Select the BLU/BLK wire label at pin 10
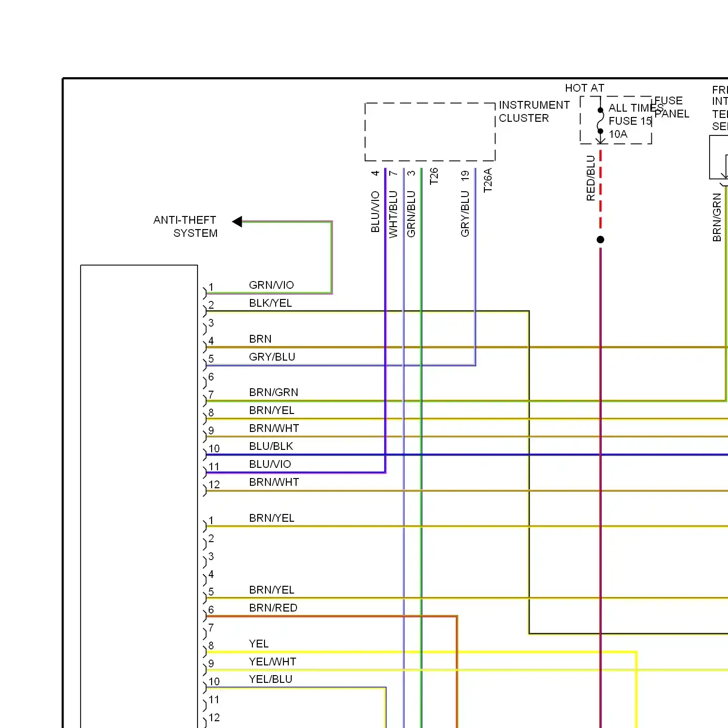Image resolution: width=728 pixels, height=728 pixels. pyautogui.click(x=271, y=446)
